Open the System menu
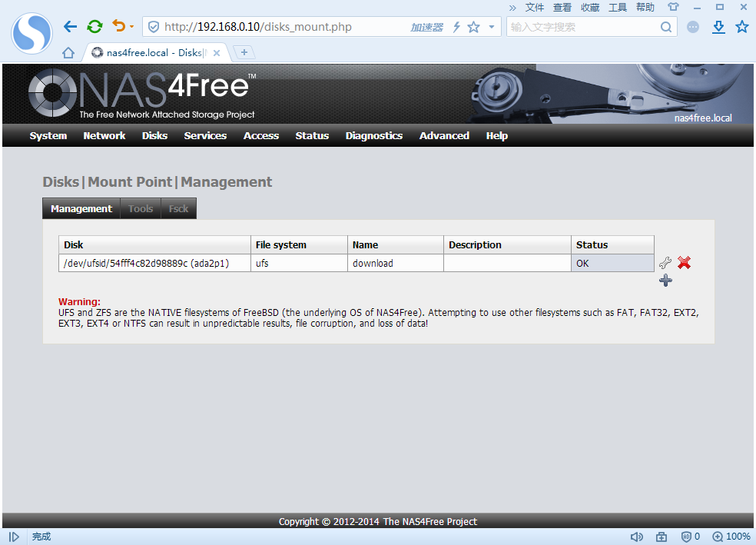Image resolution: width=756 pixels, height=545 pixels. tap(48, 135)
